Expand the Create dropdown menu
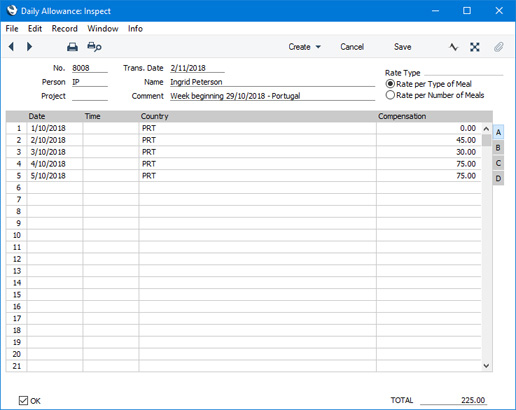 tap(304, 47)
